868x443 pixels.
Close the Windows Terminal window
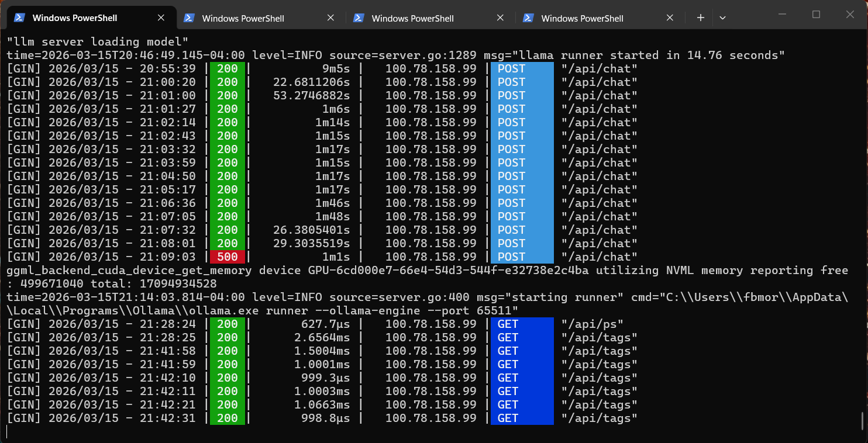849,15
